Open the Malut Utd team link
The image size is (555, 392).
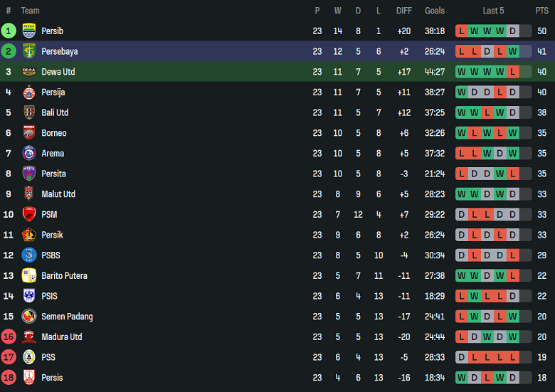(58, 194)
